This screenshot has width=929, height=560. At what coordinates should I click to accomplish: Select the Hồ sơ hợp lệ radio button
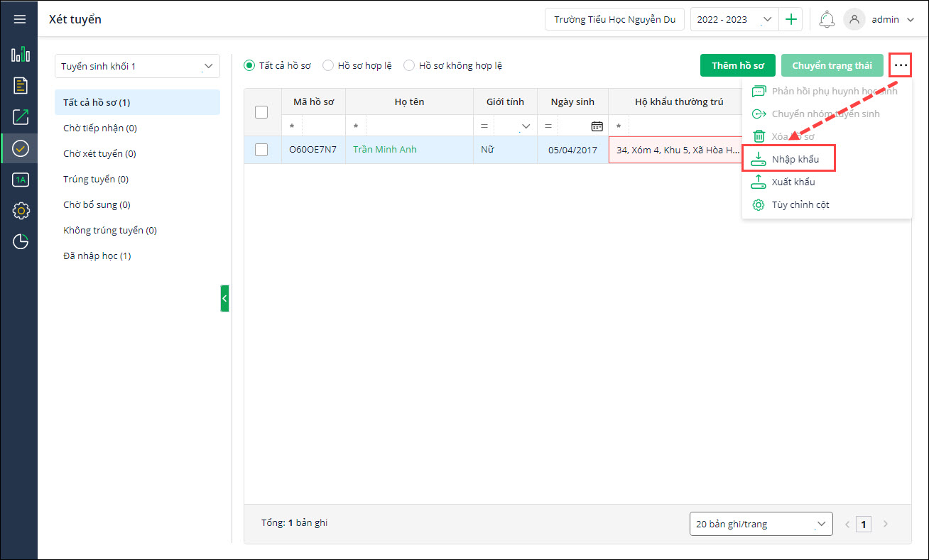tap(328, 65)
